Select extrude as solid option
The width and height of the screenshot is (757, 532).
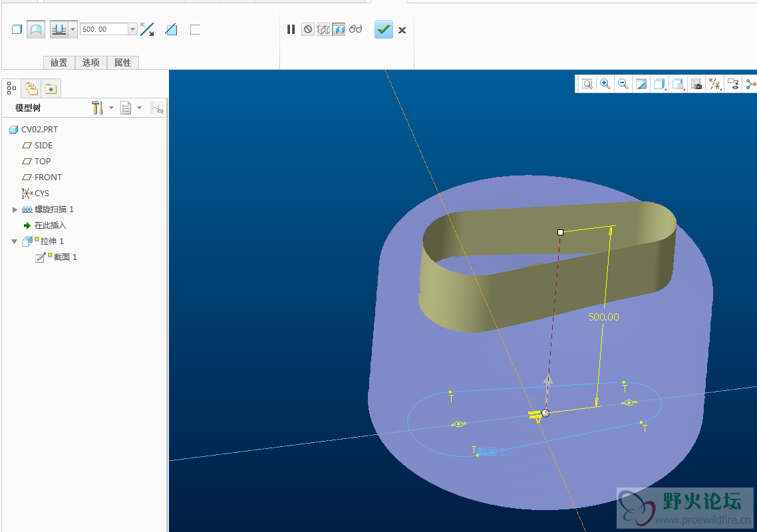17,29
